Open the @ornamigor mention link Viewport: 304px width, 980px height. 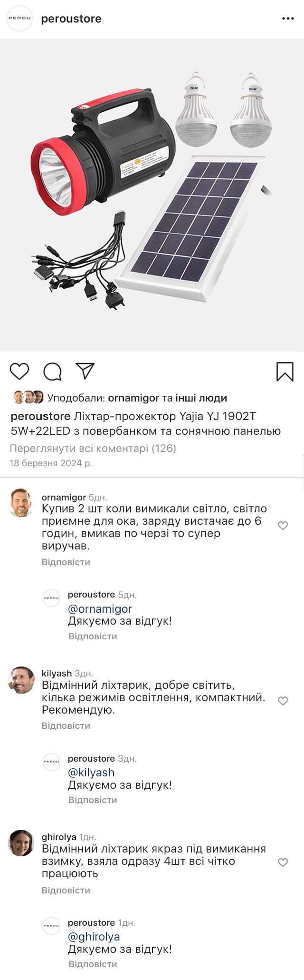[x=100, y=609]
